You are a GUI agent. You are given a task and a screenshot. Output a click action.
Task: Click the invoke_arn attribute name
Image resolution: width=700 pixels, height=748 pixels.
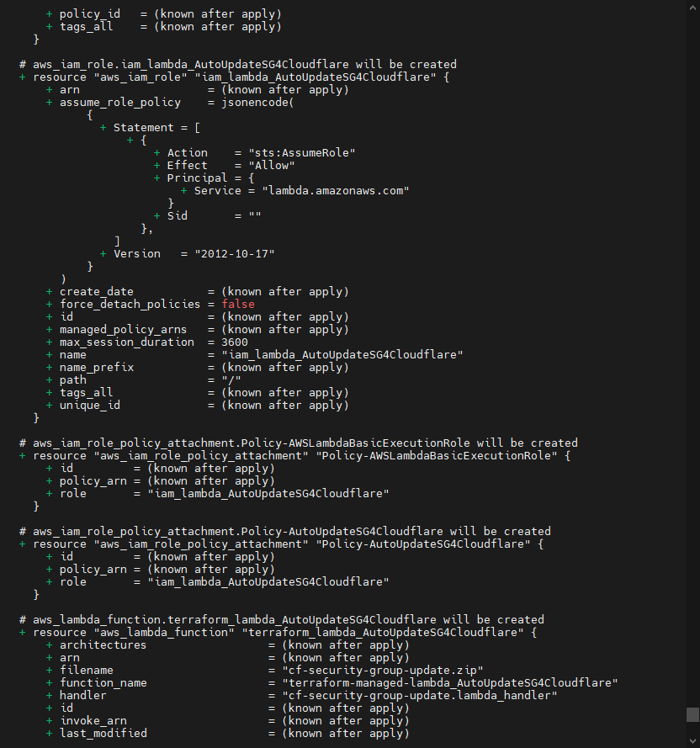pos(93,720)
